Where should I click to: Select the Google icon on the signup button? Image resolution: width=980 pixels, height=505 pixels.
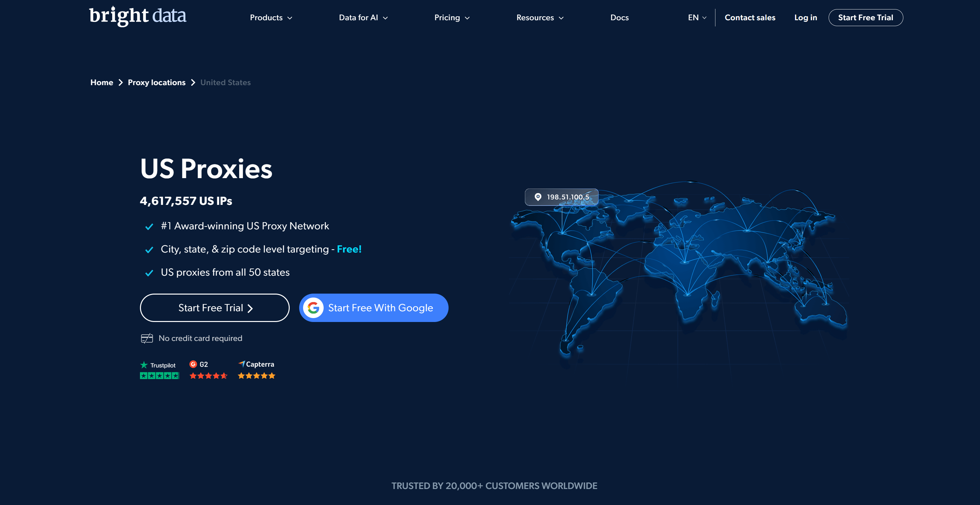[x=314, y=308]
